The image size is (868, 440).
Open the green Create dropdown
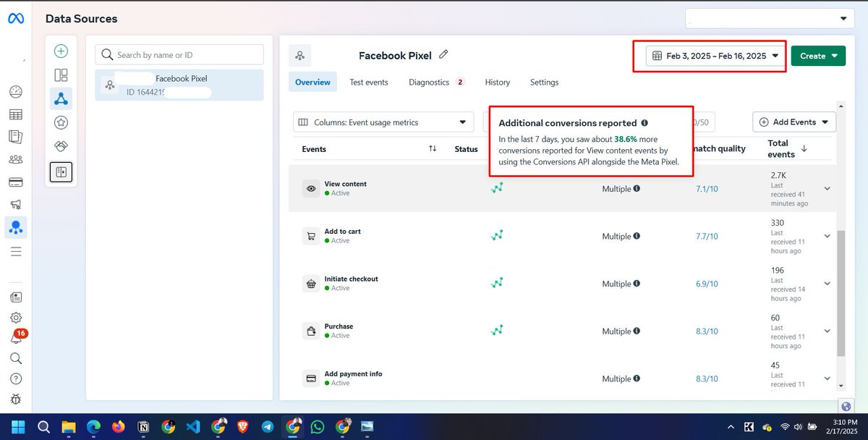coord(818,56)
